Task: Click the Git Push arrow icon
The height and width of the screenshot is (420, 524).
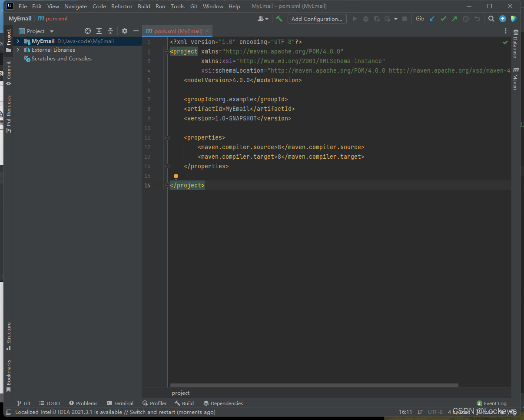Action: (454, 19)
